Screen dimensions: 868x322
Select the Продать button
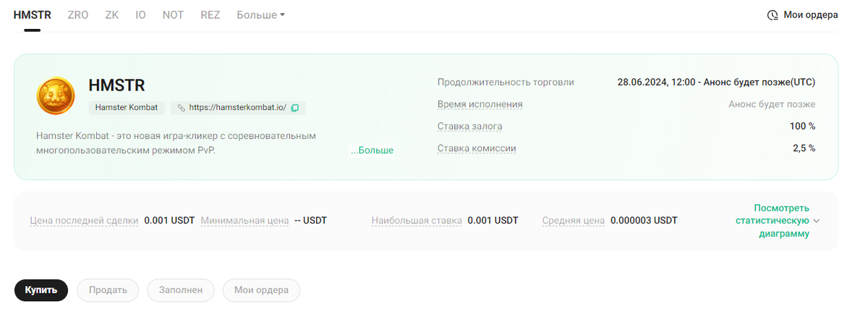coord(108,290)
